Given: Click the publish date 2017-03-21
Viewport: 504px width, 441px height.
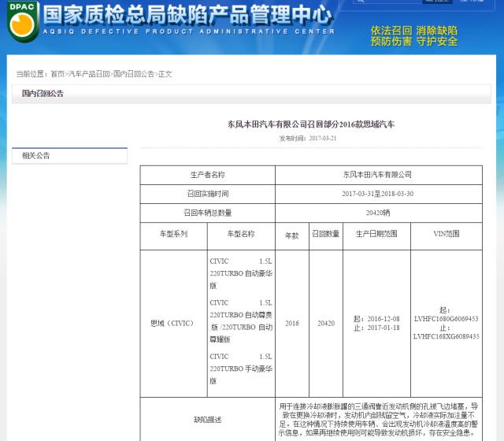Looking at the screenshot, I should pyautogui.click(x=323, y=139).
